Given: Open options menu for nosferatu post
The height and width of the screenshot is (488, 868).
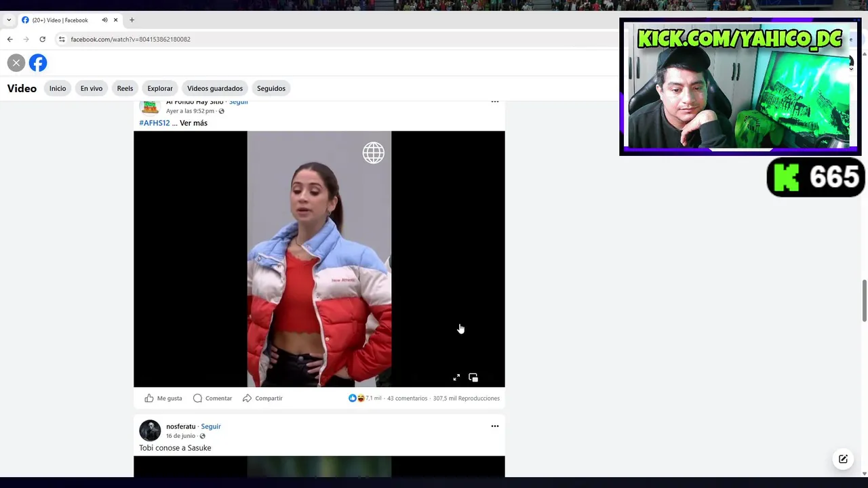Looking at the screenshot, I should pos(495,426).
